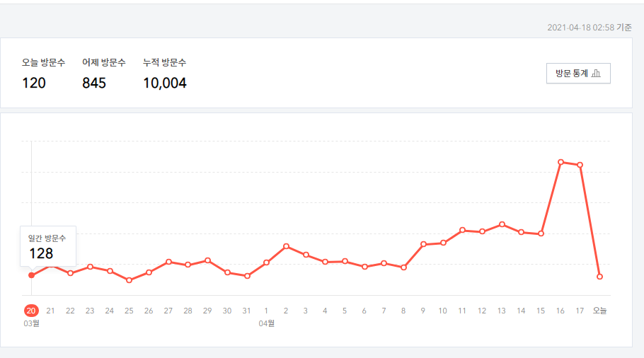
Task: Select date 15 on the chart axis
Action: pyautogui.click(x=541, y=311)
